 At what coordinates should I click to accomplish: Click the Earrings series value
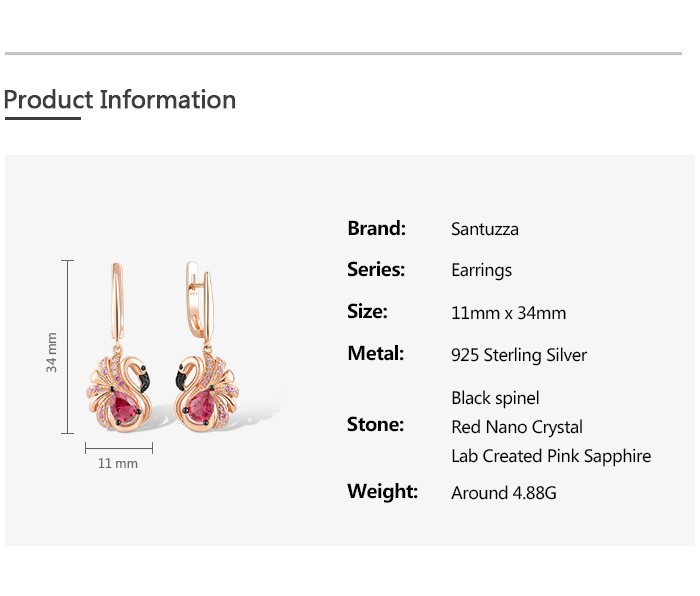click(x=481, y=270)
